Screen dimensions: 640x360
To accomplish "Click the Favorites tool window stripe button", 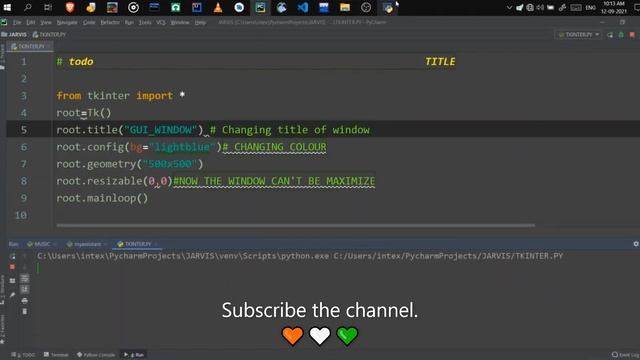I will pos(2,329).
